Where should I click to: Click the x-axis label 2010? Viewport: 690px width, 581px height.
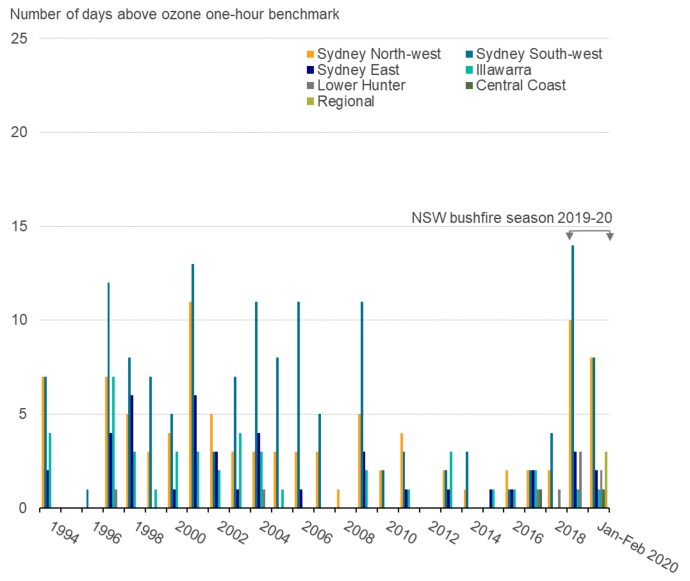click(401, 533)
